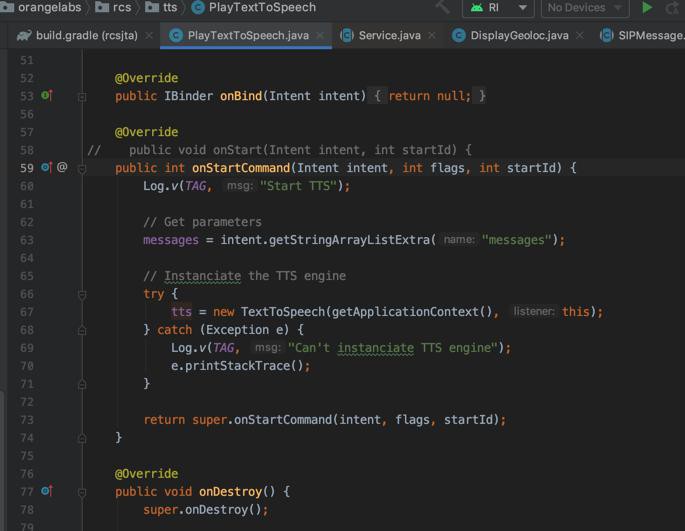Image resolution: width=685 pixels, height=531 pixels.
Task: Close the build.gradle (rcsjta) tab
Action: pyautogui.click(x=149, y=36)
